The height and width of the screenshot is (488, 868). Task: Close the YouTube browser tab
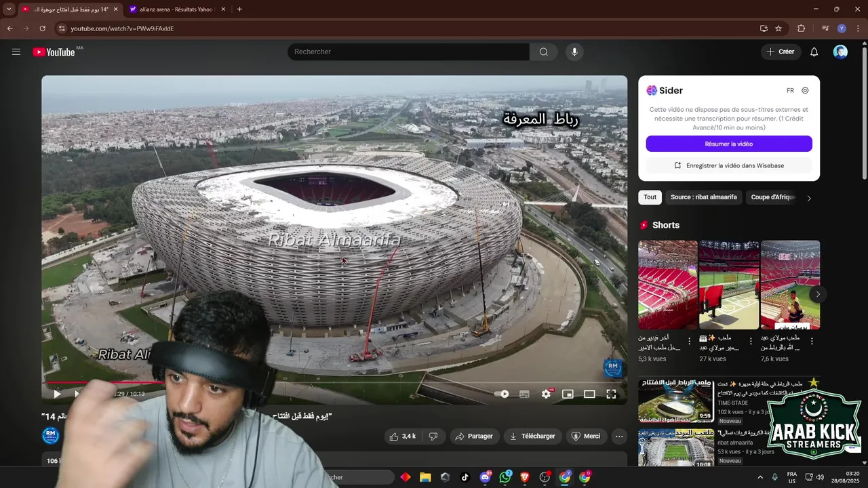pyautogui.click(x=115, y=9)
